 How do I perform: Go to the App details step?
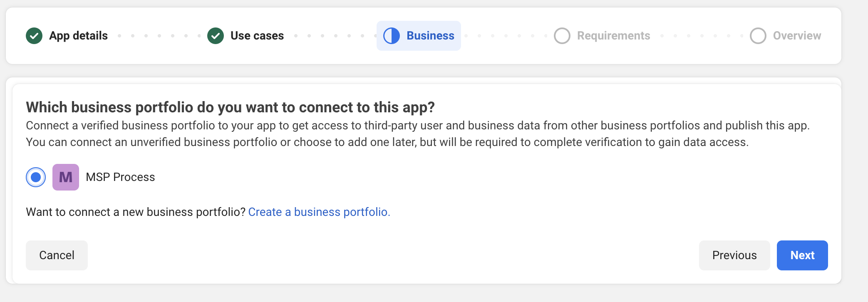[x=78, y=36]
